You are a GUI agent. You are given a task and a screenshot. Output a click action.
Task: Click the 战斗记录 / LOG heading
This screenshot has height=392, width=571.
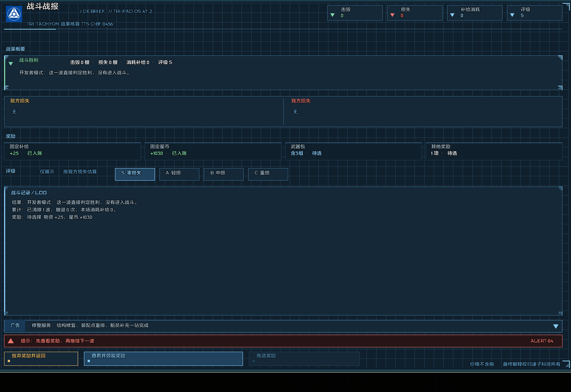pos(29,193)
